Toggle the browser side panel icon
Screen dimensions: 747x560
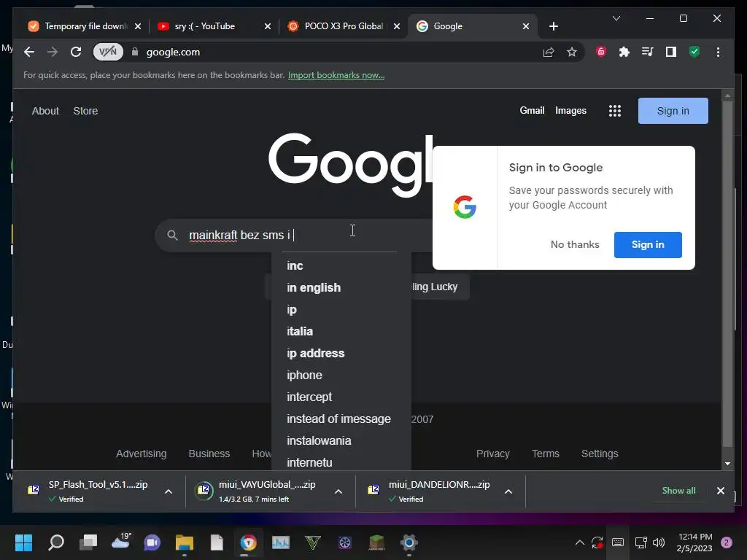[x=671, y=52]
